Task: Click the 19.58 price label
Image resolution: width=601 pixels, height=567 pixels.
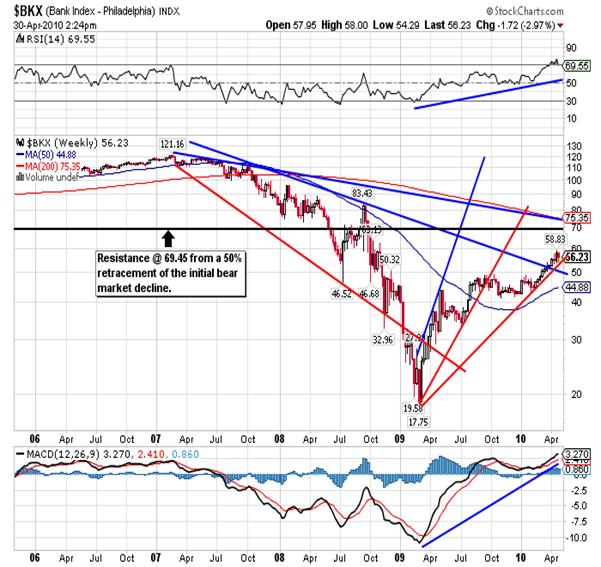Action: coord(413,409)
